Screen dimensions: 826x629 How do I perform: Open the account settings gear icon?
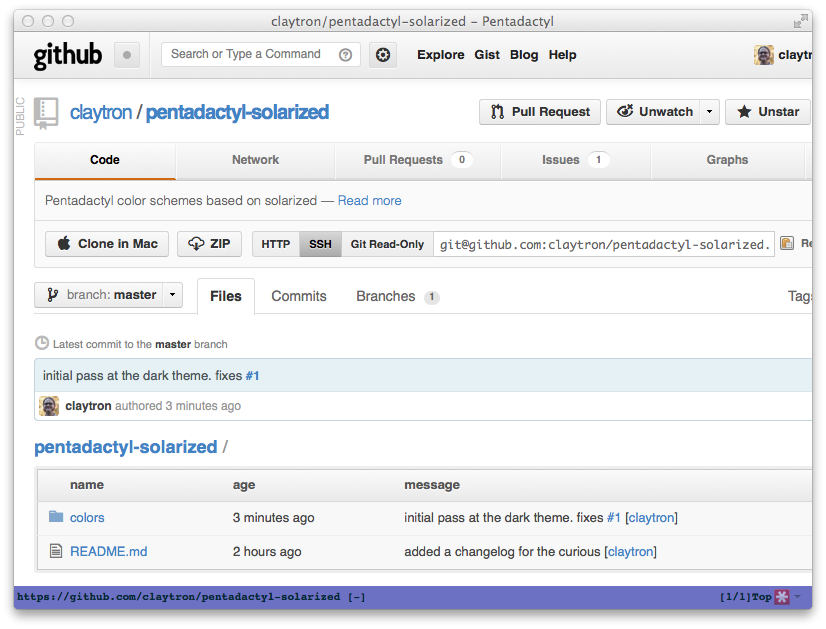[x=383, y=55]
